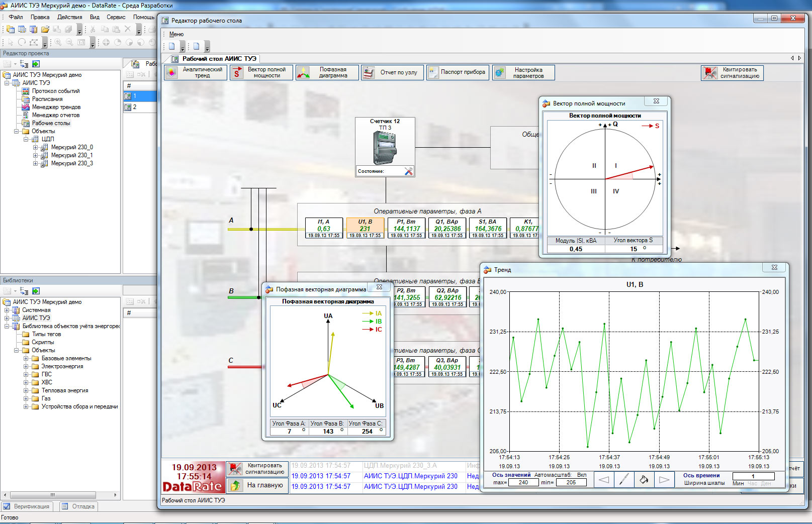Toggle Автомасштаб Вкл in Тренд panel

582,475
